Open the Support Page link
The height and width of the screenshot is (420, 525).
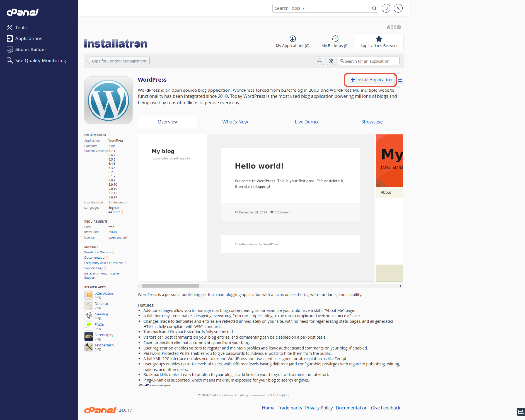(x=94, y=268)
